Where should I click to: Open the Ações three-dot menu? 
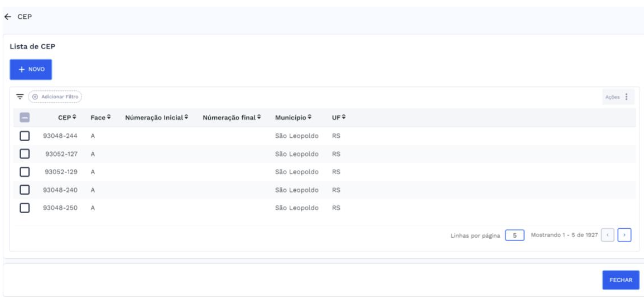tap(626, 97)
